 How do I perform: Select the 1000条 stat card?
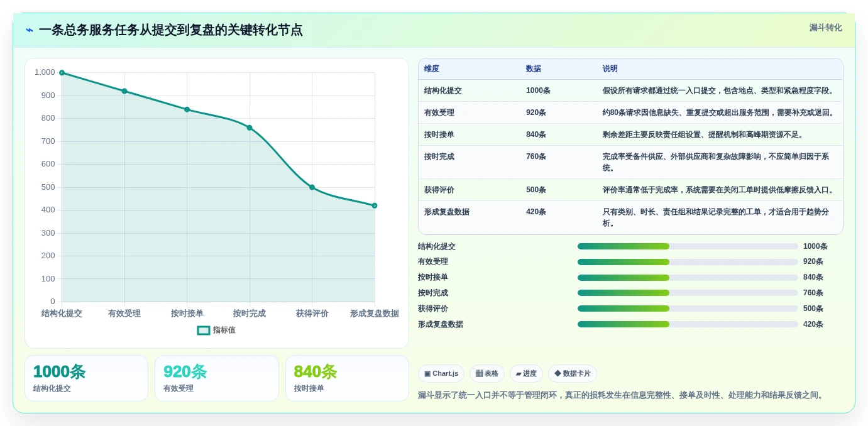click(86, 378)
